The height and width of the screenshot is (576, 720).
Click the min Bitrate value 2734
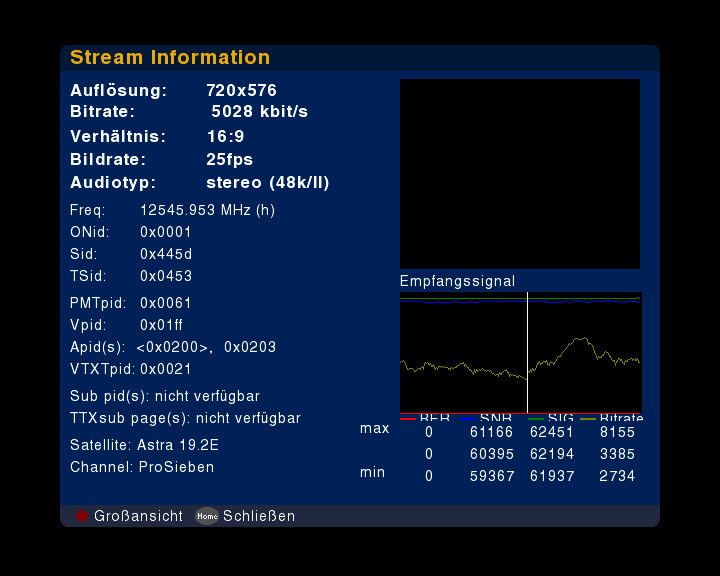(617, 476)
